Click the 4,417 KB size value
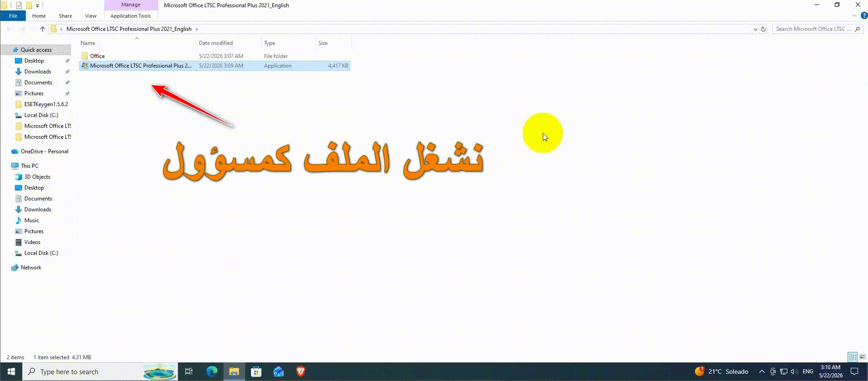 pos(338,66)
